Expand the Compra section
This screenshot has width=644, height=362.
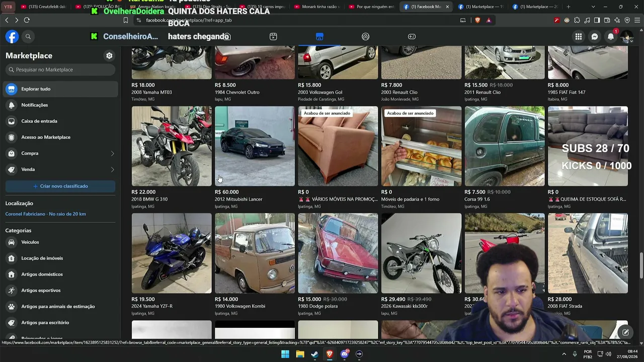click(x=60, y=153)
